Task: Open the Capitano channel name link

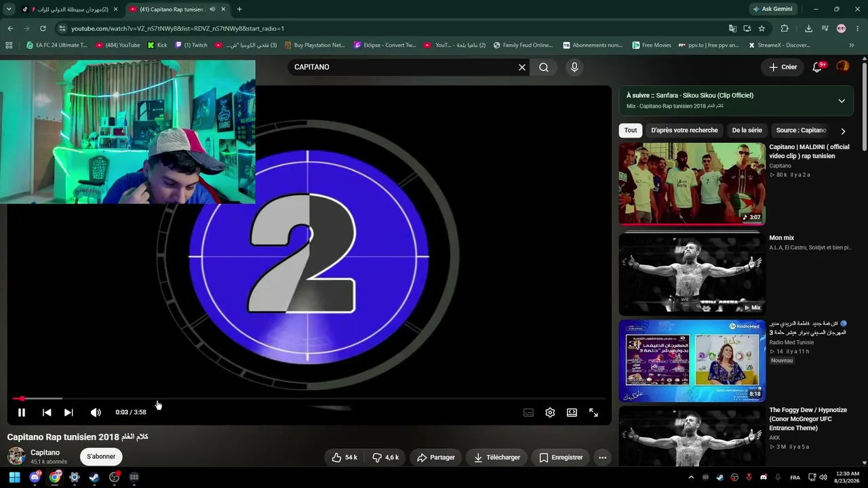Action: coord(45,453)
